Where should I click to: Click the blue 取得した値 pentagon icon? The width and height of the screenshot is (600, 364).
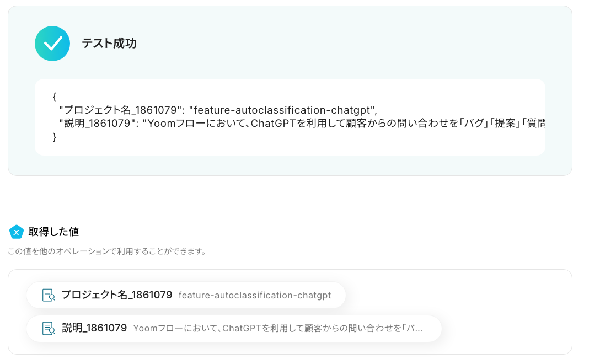[17, 232]
